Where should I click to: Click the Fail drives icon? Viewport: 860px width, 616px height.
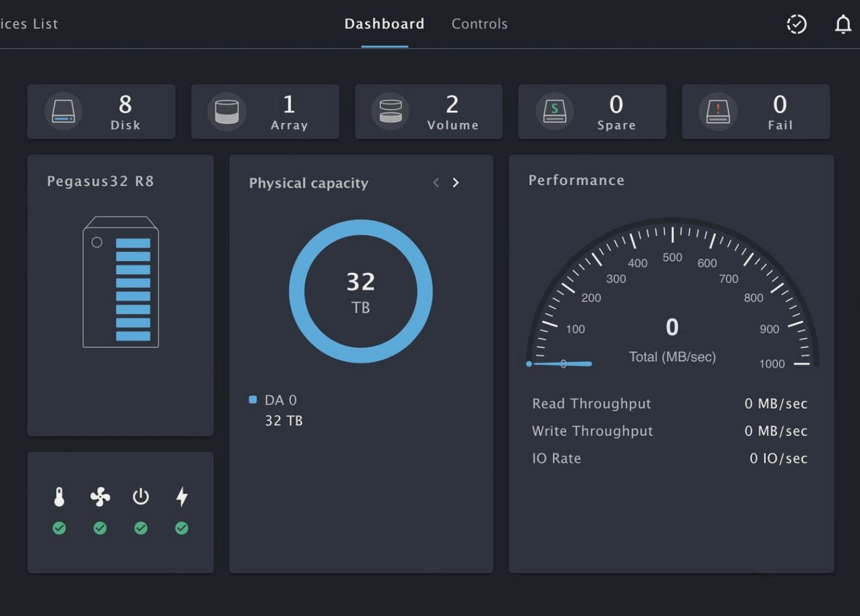[x=718, y=111]
